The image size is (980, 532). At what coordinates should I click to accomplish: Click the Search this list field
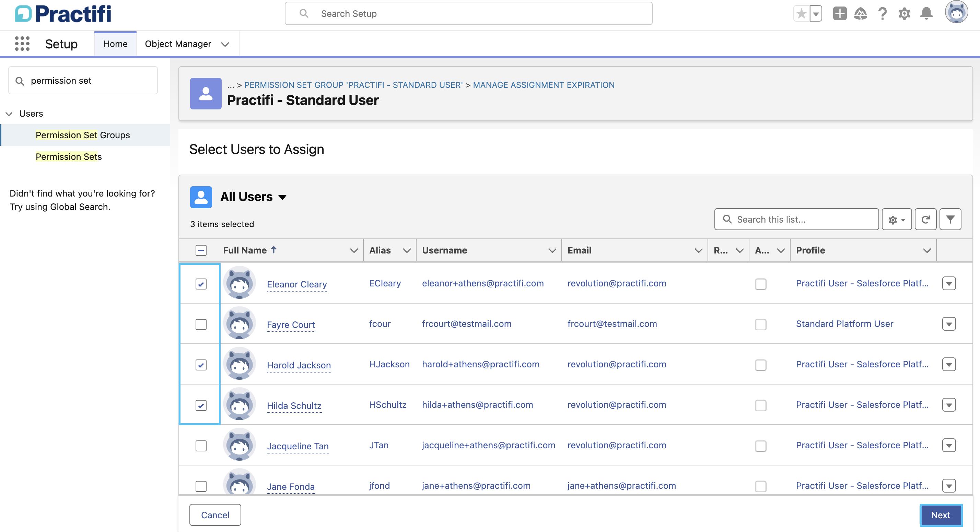[796, 220]
